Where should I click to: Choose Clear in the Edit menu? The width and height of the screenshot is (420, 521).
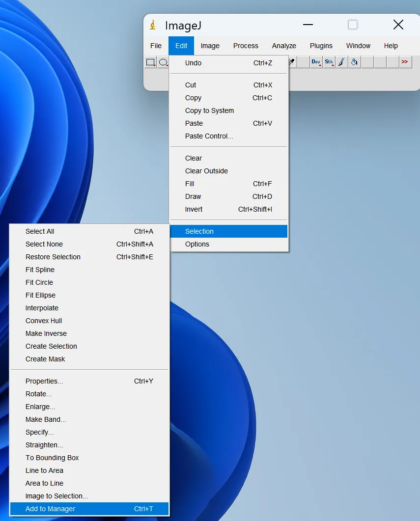pyautogui.click(x=228, y=158)
